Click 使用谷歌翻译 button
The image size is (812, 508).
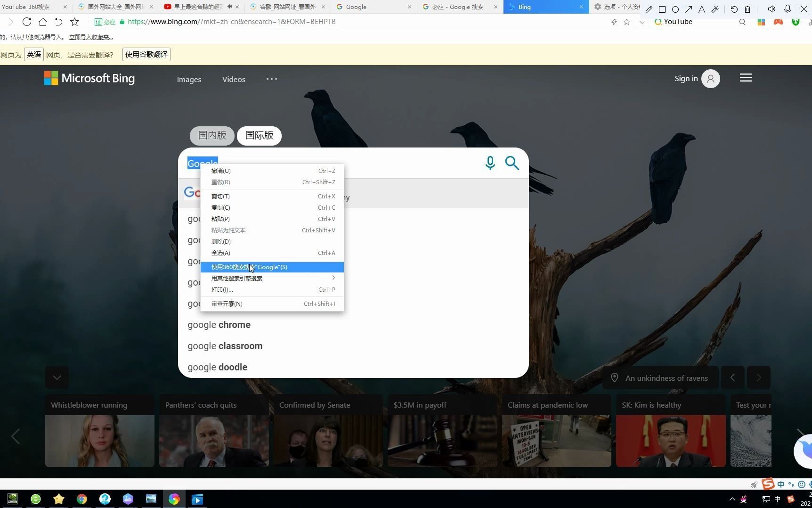tap(146, 55)
